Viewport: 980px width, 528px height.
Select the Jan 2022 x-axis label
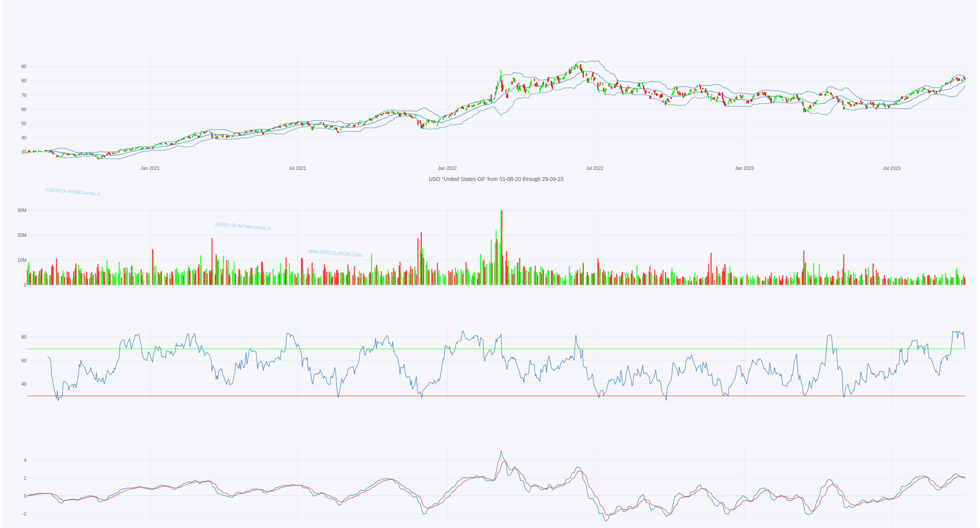click(447, 168)
